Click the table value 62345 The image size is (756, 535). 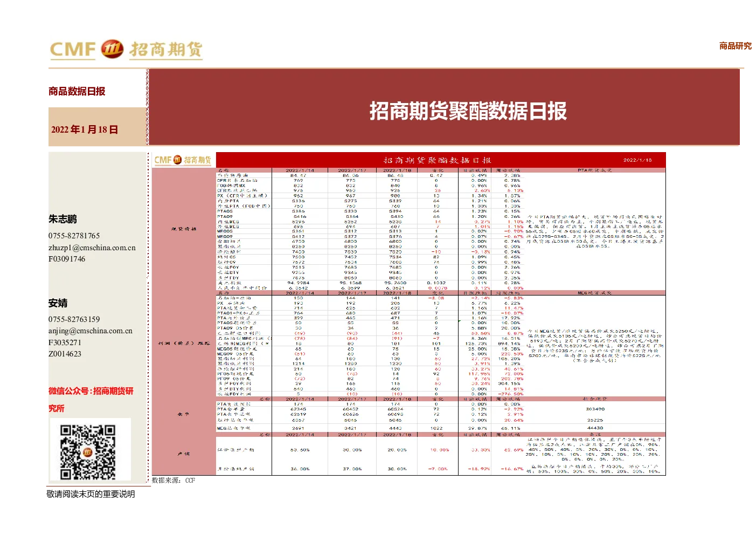pyautogui.click(x=298, y=409)
